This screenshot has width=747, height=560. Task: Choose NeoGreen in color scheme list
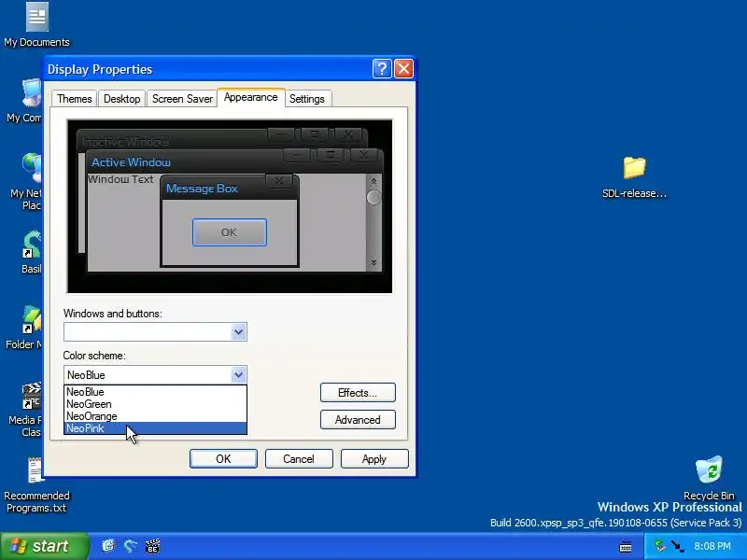point(155,404)
